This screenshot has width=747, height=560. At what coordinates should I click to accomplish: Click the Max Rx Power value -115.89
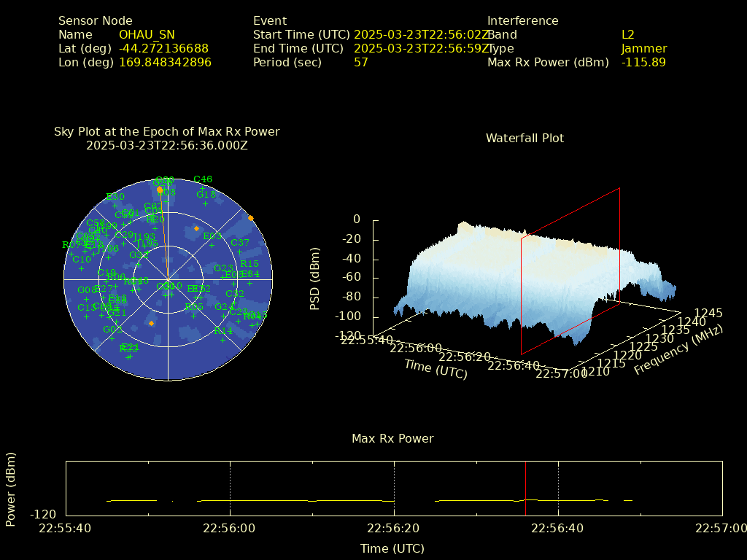pyautogui.click(x=643, y=62)
